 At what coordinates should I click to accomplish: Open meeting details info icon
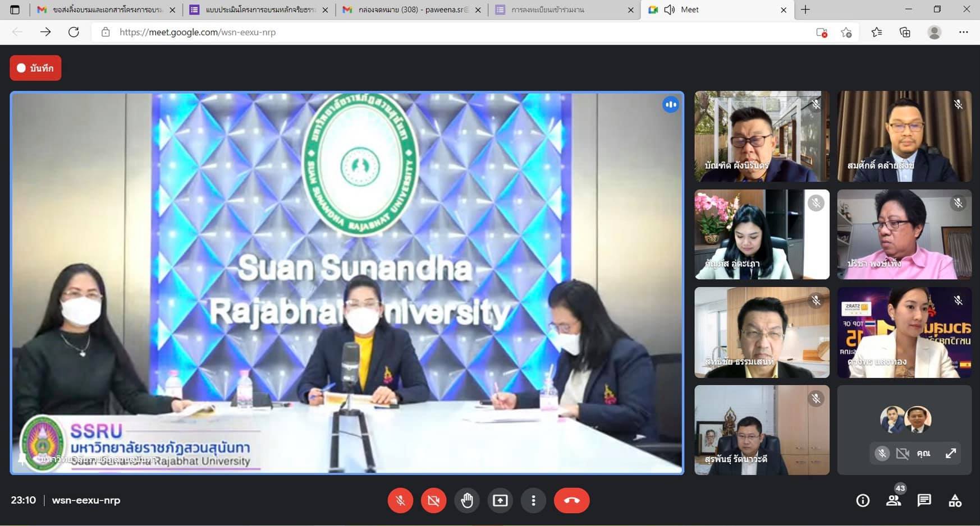pos(863,501)
